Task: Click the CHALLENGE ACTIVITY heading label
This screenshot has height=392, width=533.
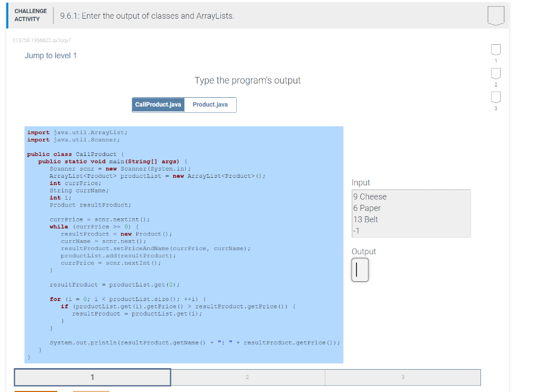Action: coord(30,15)
